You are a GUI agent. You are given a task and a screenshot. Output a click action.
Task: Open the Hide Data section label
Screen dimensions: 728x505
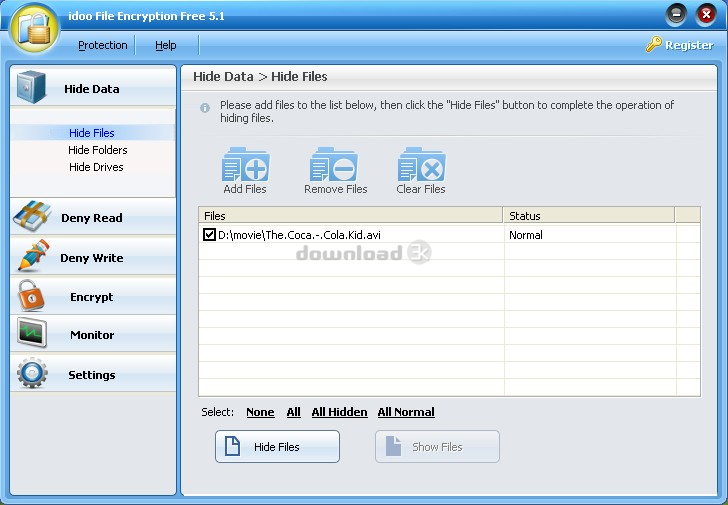[x=91, y=89]
